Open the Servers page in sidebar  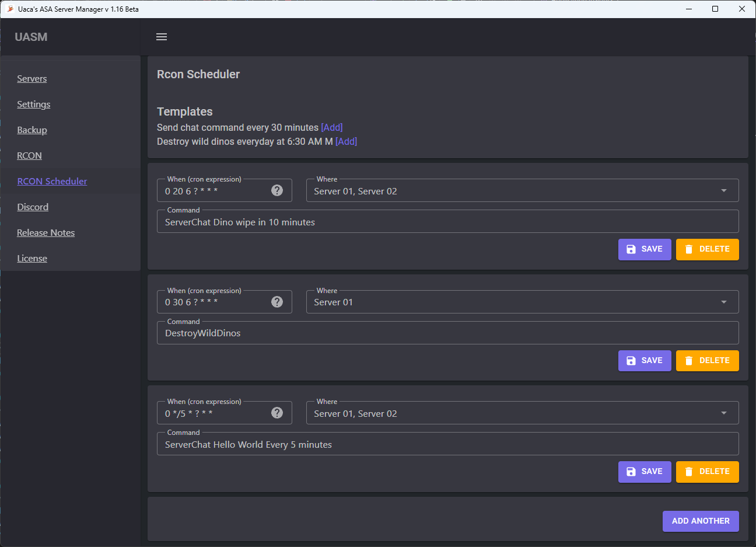pos(32,79)
